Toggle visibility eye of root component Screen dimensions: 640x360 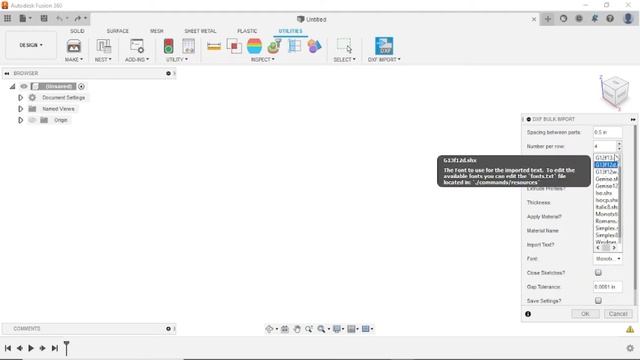pos(24,87)
